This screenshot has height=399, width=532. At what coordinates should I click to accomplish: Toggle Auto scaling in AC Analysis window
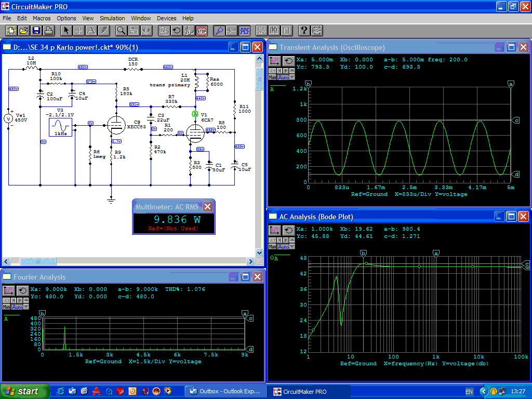click(283, 247)
